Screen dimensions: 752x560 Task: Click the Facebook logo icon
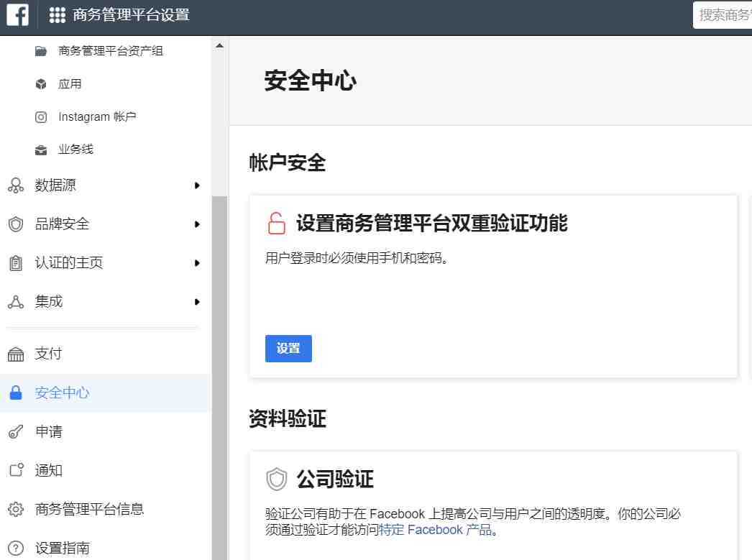pos(17,15)
